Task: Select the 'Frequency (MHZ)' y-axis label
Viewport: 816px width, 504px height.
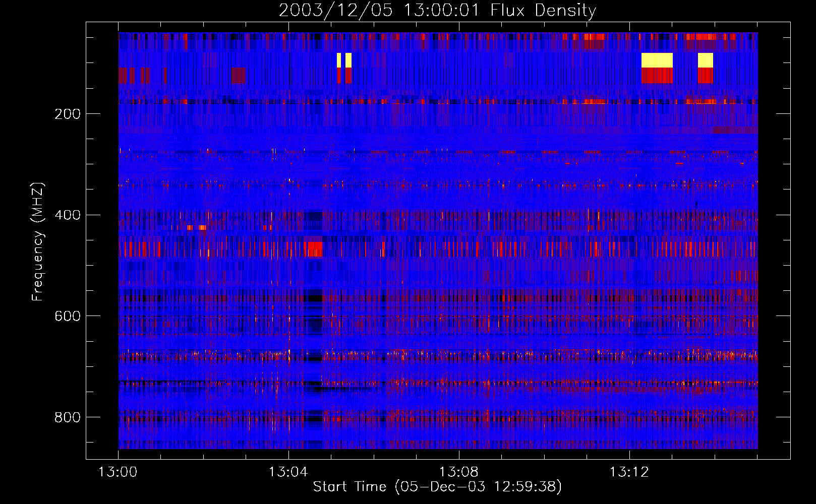Action: point(37,242)
